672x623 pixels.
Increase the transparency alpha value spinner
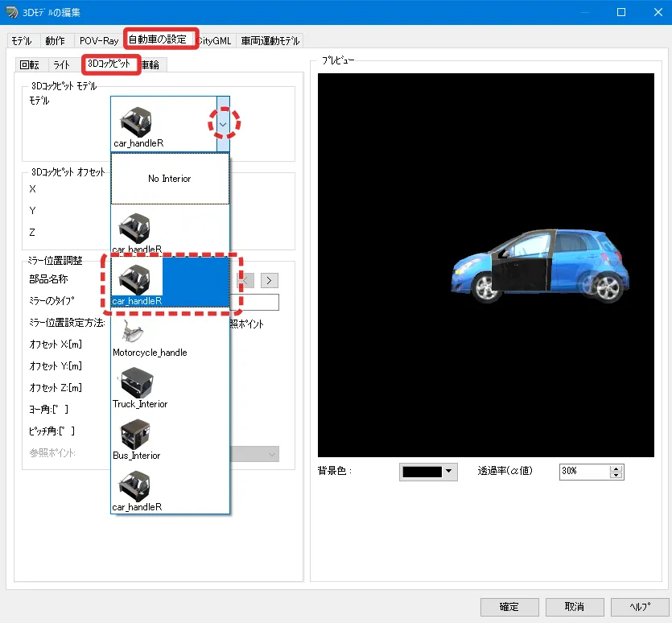click(x=616, y=468)
